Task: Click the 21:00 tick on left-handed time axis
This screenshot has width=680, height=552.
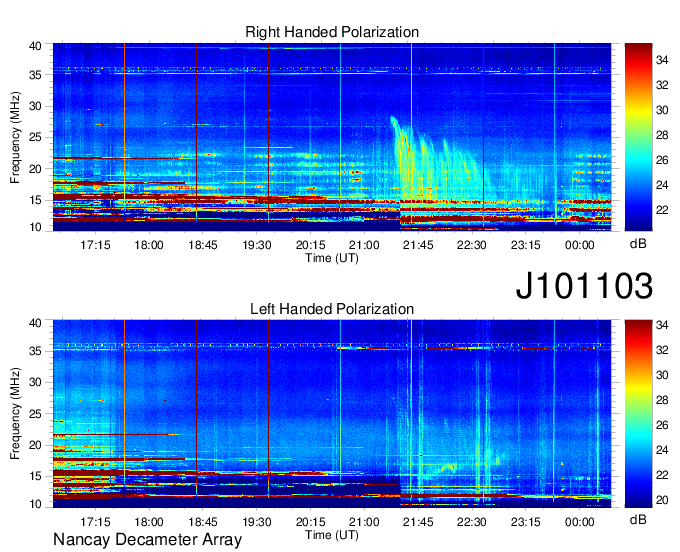Action: (x=364, y=522)
